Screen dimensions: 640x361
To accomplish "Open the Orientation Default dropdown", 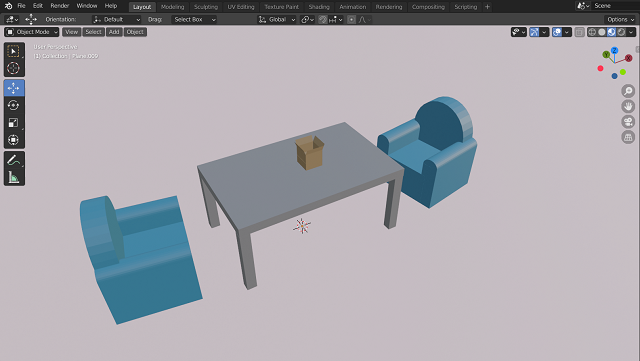I will [116, 19].
